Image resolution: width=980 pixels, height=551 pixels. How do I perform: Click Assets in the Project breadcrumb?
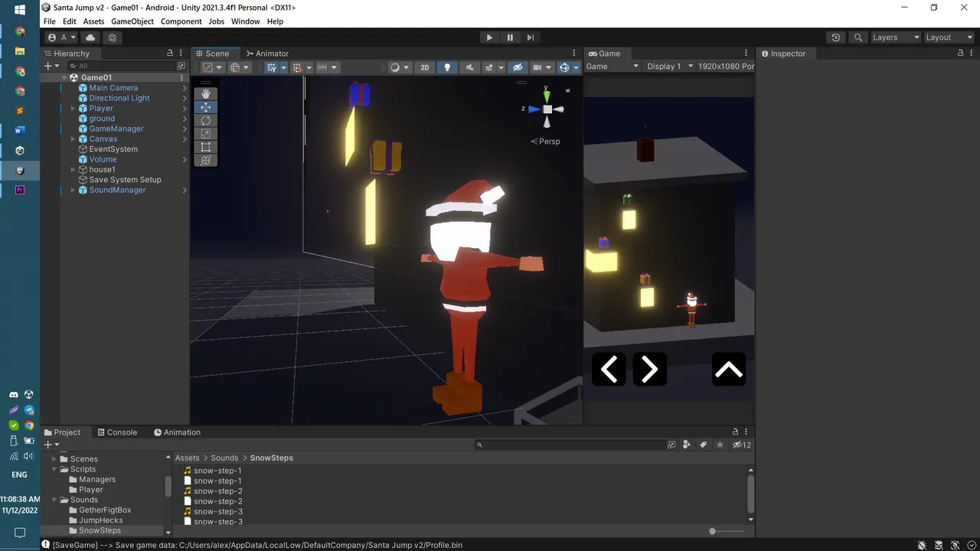click(188, 458)
